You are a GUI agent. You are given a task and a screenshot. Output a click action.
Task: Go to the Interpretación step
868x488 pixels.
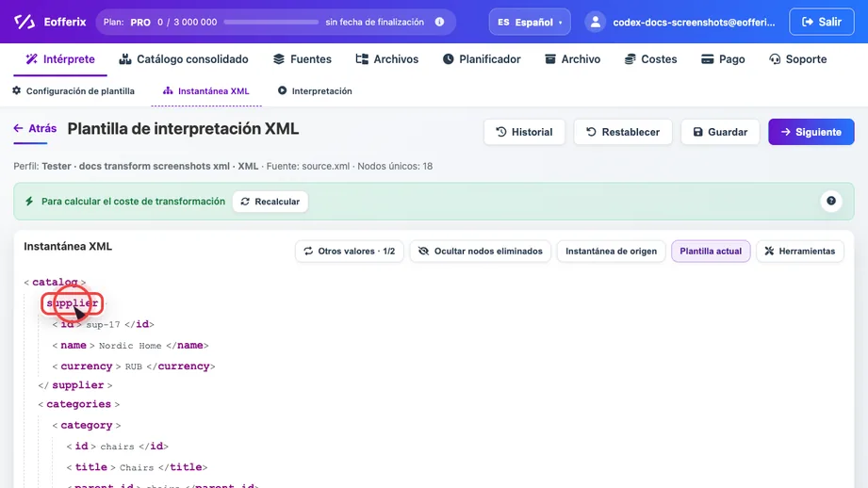pos(315,90)
